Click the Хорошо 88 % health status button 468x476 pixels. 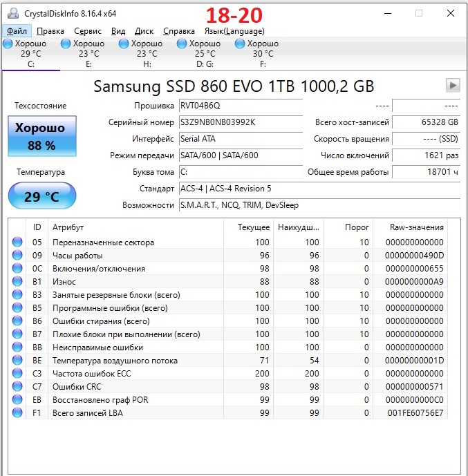pyautogui.click(x=42, y=136)
